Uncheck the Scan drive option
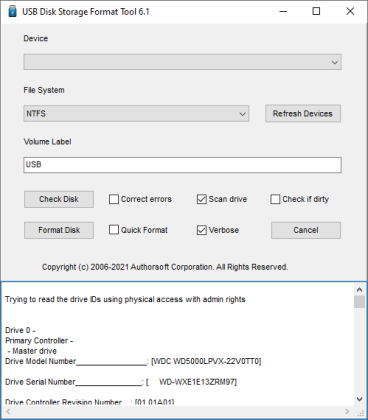Image resolution: width=368 pixels, height=420 pixels. click(x=202, y=199)
